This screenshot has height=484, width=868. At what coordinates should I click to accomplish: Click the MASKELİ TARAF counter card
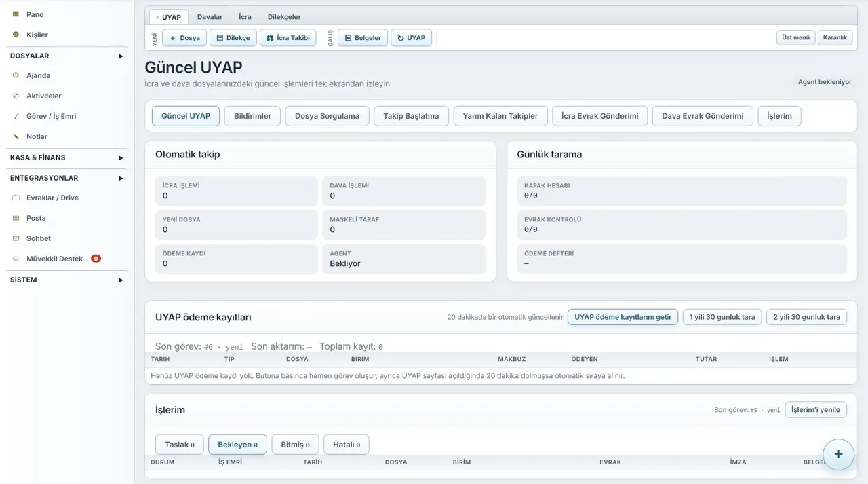click(x=404, y=225)
